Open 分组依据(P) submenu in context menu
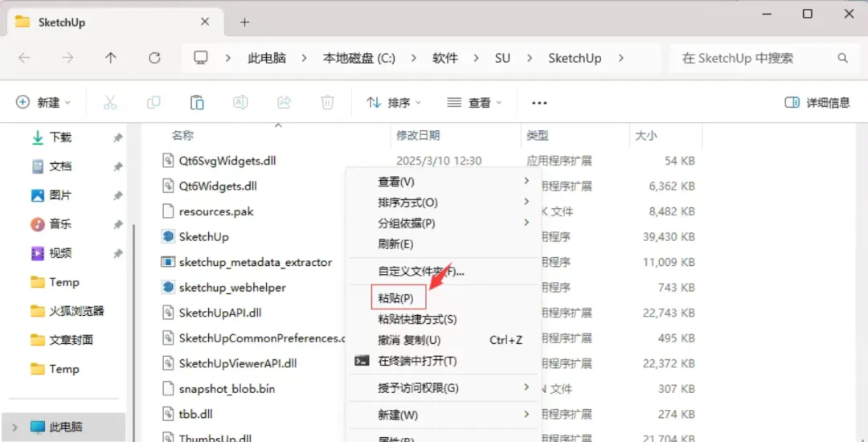Image resolution: width=868 pixels, height=442 pixels. (x=444, y=224)
